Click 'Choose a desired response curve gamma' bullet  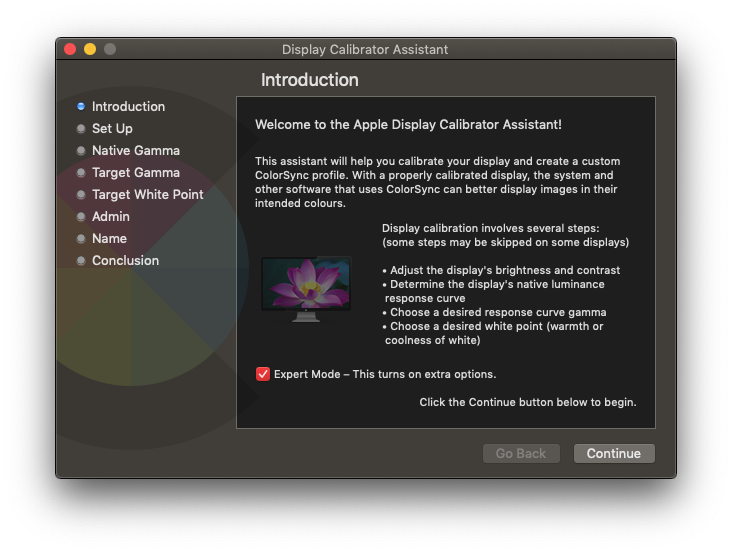(494, 312)
